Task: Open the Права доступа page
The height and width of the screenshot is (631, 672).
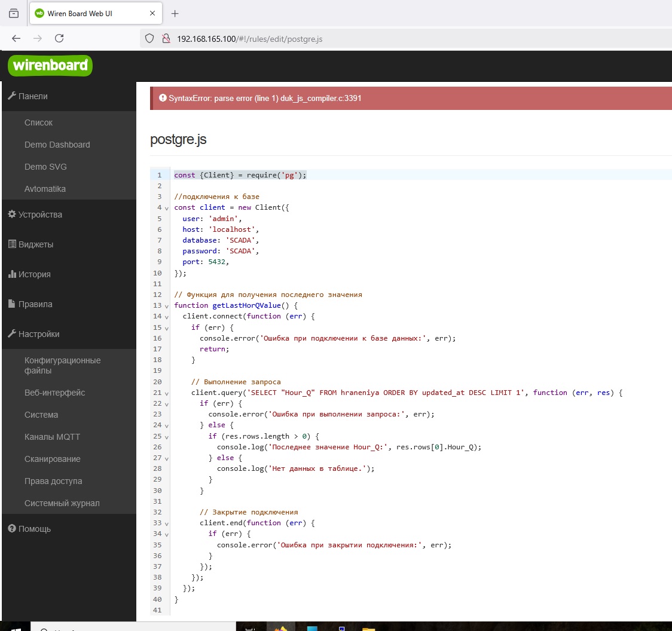Action: (53, 481)
